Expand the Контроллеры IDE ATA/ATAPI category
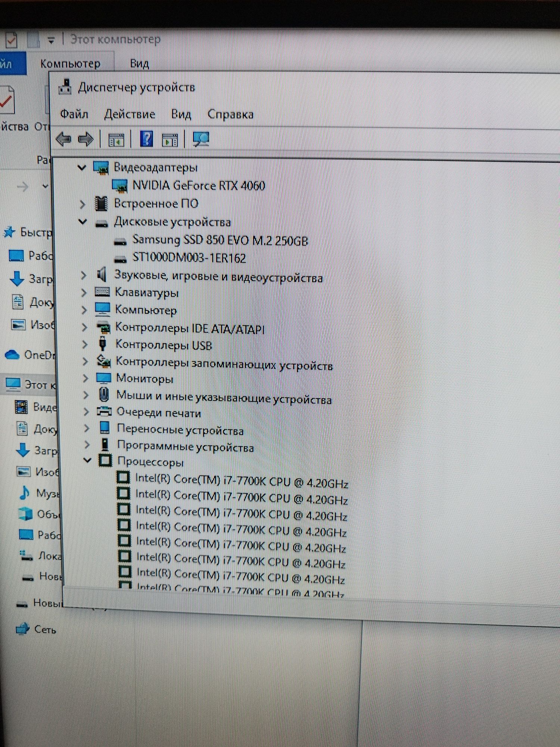560x747 pixels. click(84, 327)
